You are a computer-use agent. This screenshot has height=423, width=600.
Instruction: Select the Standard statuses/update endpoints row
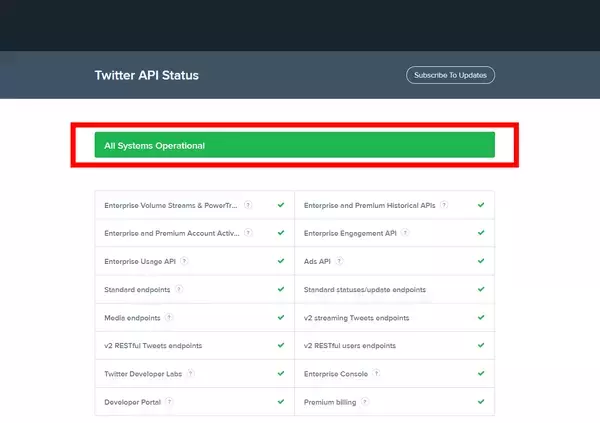365,290
